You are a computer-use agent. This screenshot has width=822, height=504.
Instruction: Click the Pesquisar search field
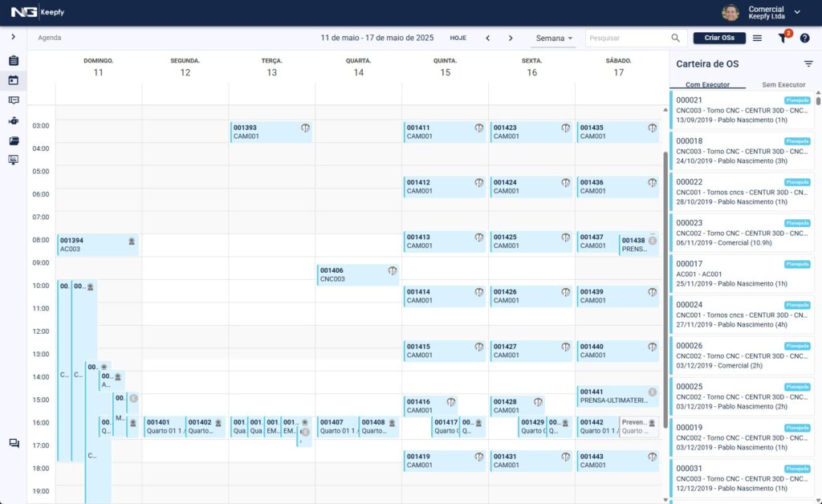click(628, 38)
